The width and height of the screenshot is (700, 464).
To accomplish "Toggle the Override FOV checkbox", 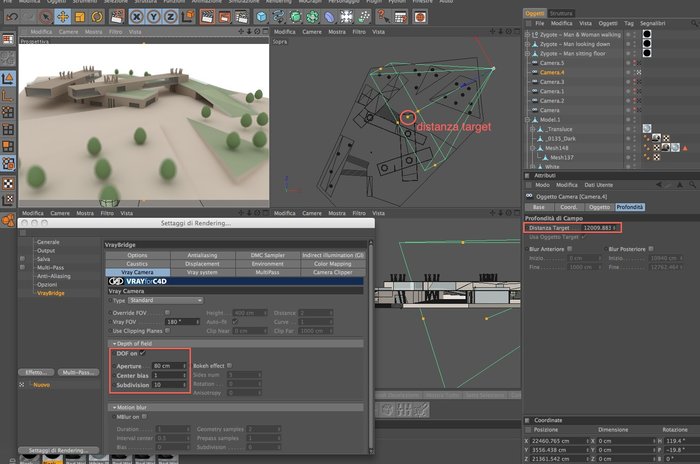I will [x=167, y=312].
